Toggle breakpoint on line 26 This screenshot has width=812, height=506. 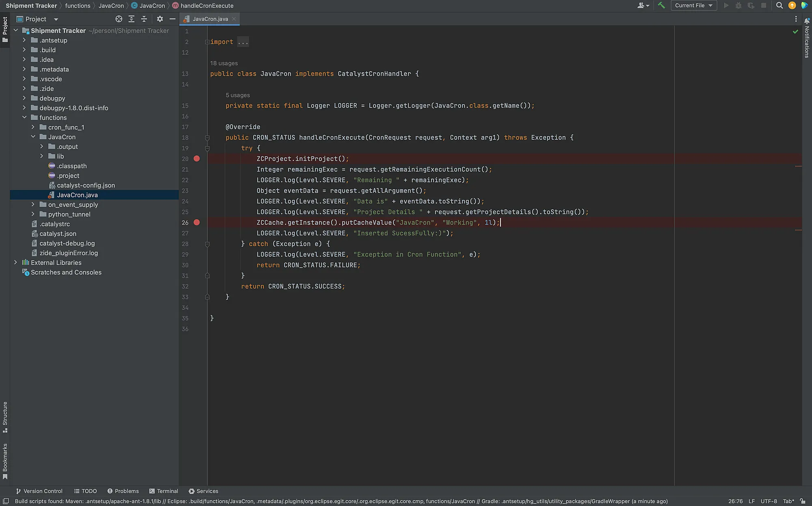197,223
